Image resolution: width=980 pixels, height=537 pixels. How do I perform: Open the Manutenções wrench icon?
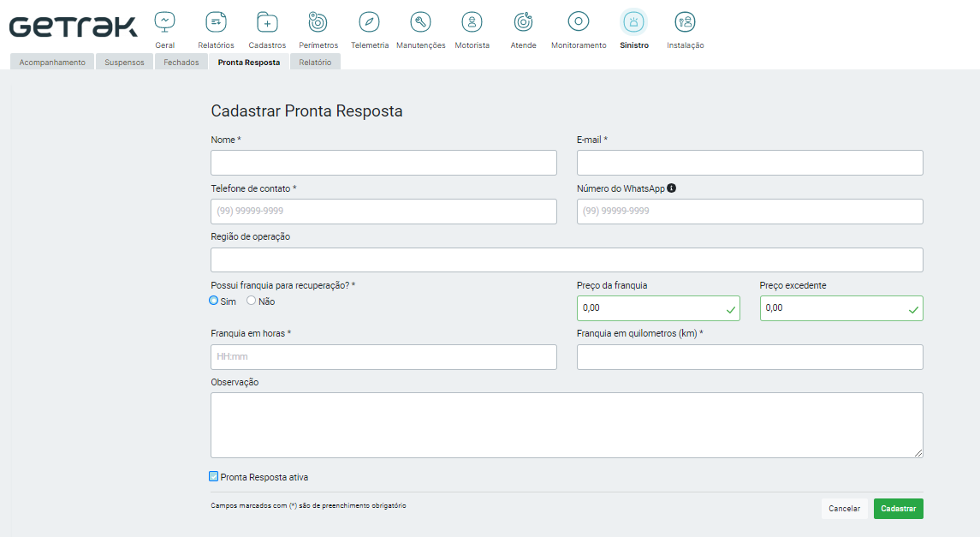pos(420,22)
